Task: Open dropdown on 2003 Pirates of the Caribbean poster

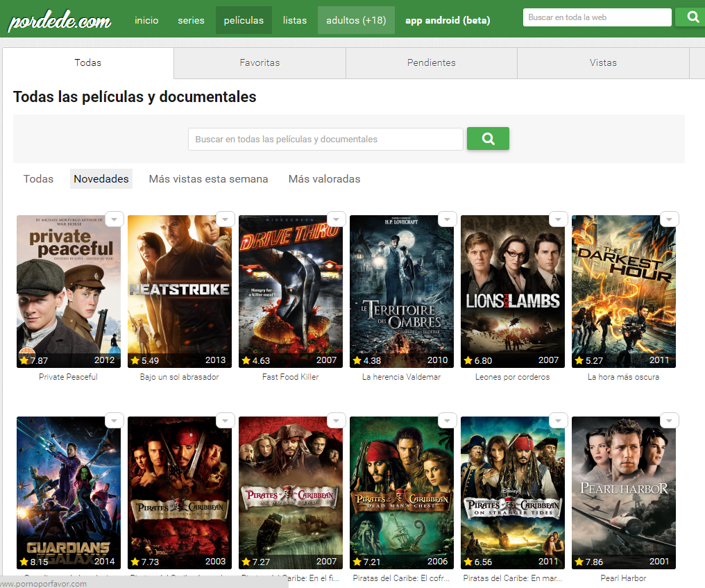Action: click(226, 421)
